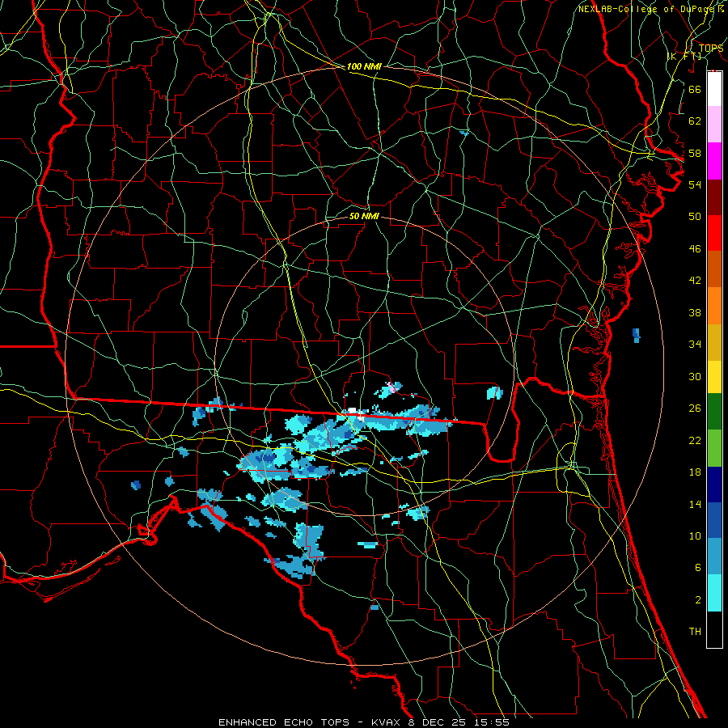The width and height of the screenshot is (728, 728).
Task: Click the TH threshold label in legend
Action: point(695,632)
